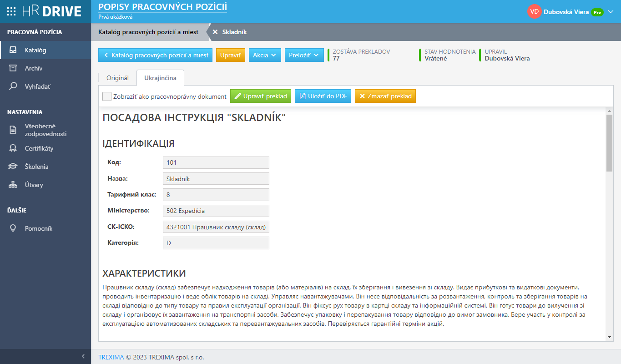This screenshot has height=364, width=621.
Task: Click the Archív box icon
Action: coord(13,68)
